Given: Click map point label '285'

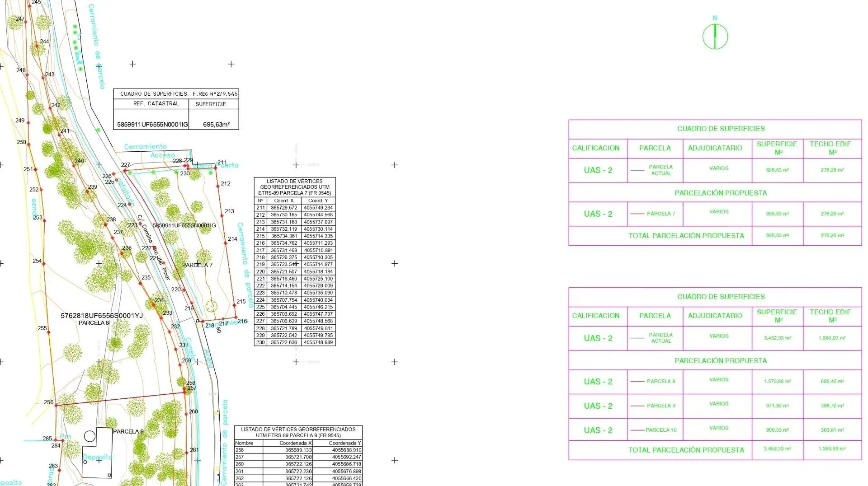Looking at the screenshot, I should click(47, 438).
